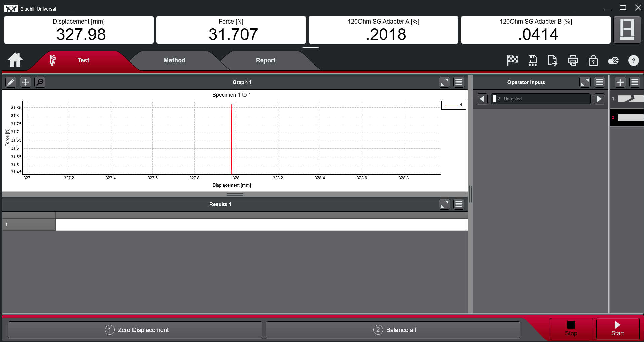The height and width of the screenshot is (342, 644).
Task: Open the help question mark icon
Action: coord(633,60)
